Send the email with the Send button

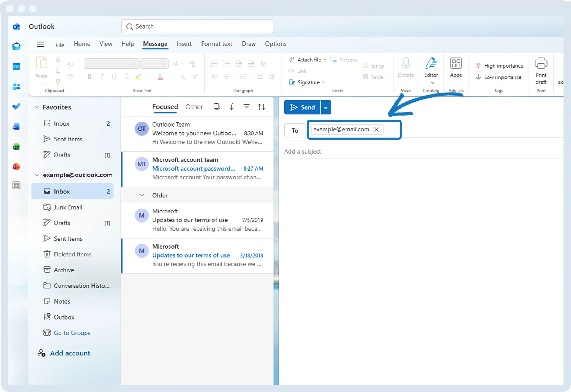[x=302, y=107]
